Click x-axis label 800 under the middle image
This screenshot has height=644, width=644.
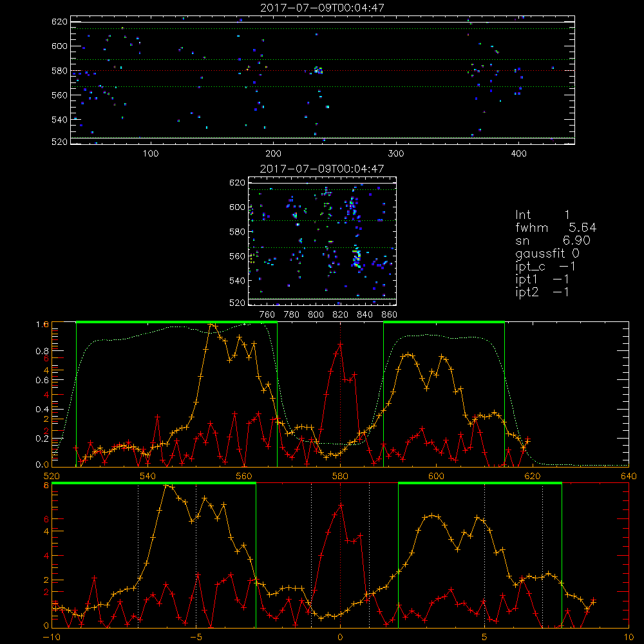click(x=316, y=315)
